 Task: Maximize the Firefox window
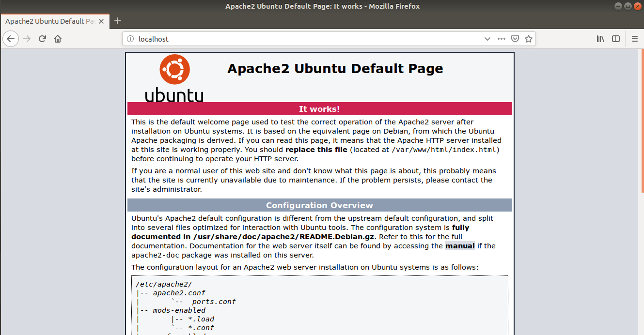[628, 6]
